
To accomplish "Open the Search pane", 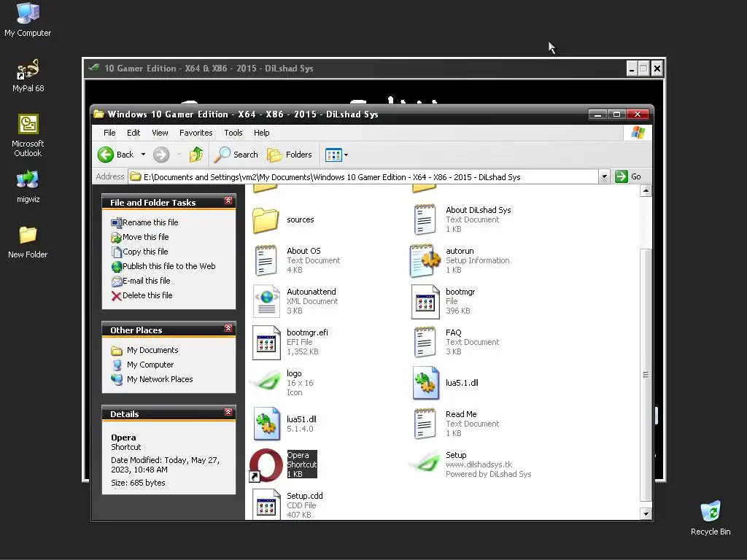I will [x=236, y=155].
